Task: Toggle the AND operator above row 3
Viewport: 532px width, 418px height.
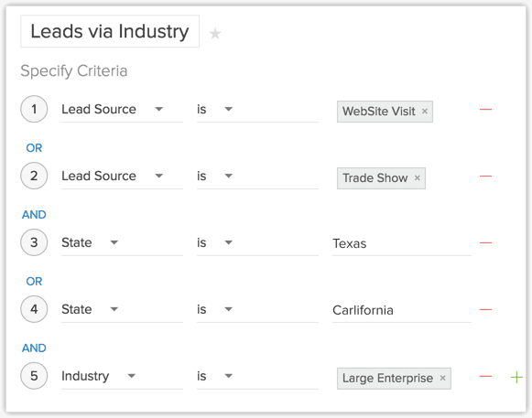Action: tap(34, 214)
